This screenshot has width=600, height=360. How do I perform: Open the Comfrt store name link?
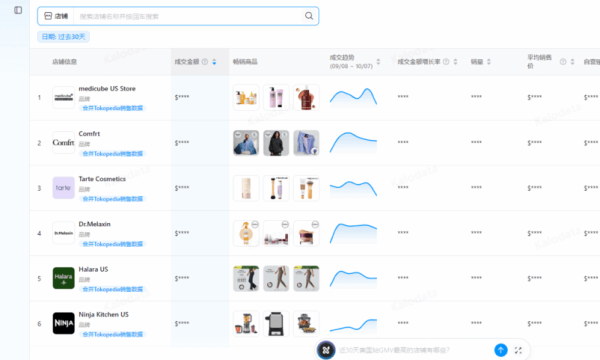pos(89,134)
